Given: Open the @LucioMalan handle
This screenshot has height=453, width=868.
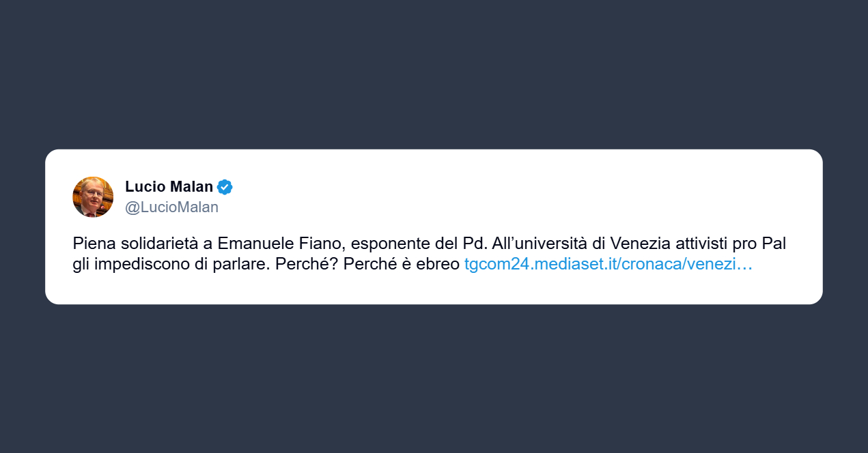Looking at the screenshot, I should tap(171, 207).
